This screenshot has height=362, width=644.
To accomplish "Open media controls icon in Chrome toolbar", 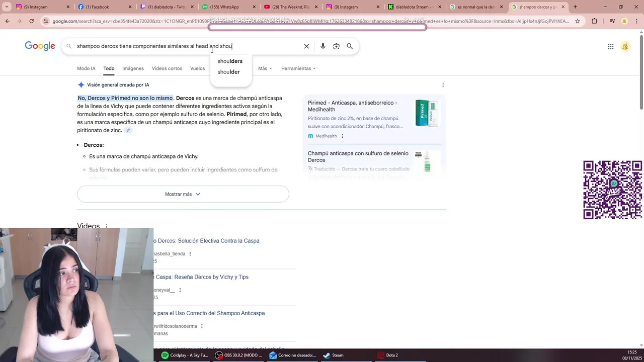I will (612, 21).
